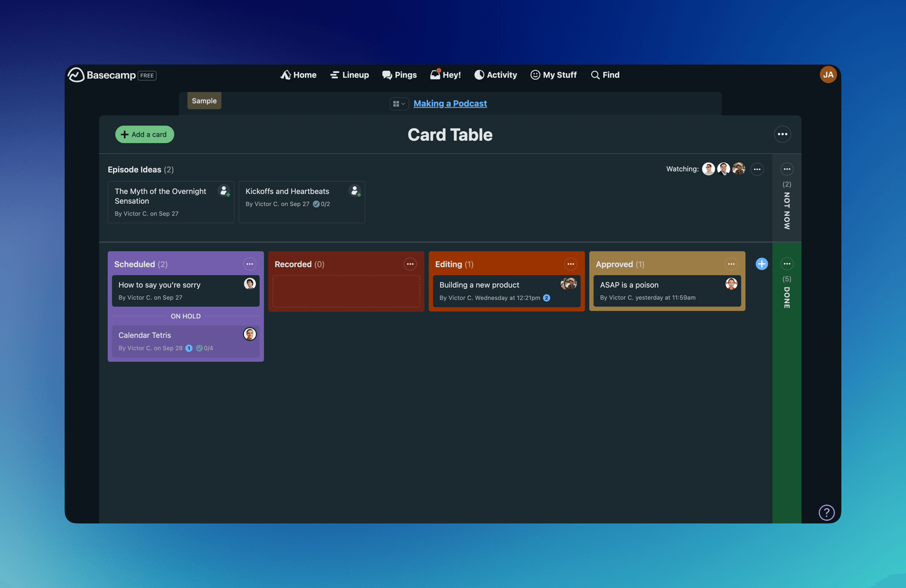Go to Activity in top navigation

[x=496, y=75]
